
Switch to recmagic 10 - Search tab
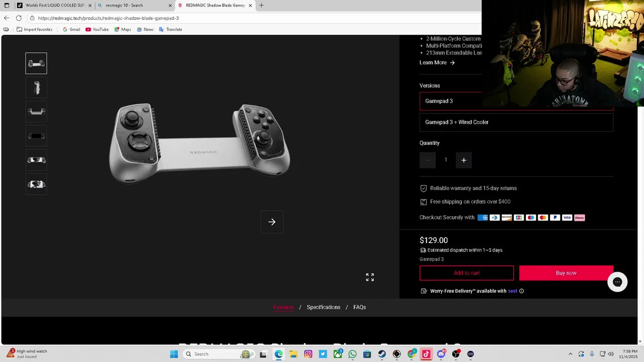pyautogui.click(x=134, y=6)
